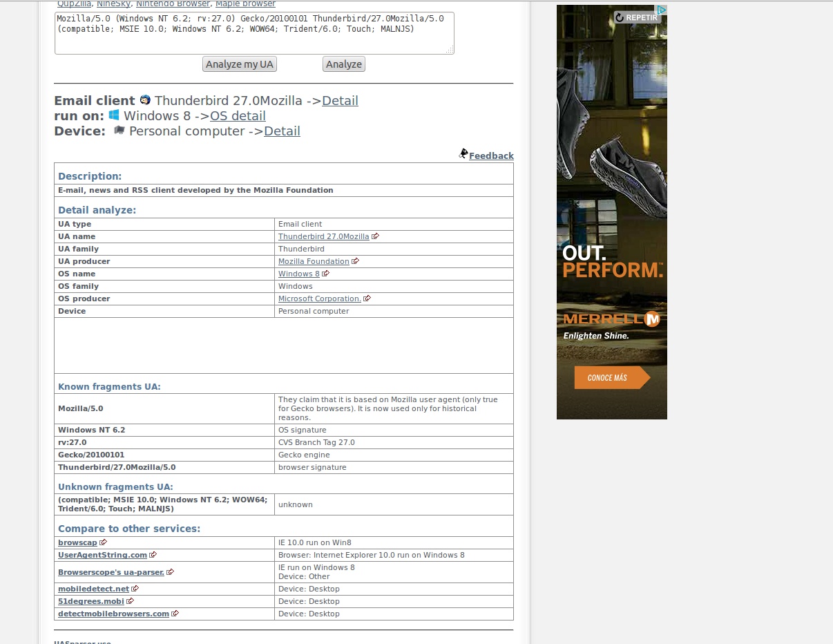Click the Thunderbird description sentence about Mozilla Foundation
Viewport: 833px width, 644px height.
pos(195,190)
